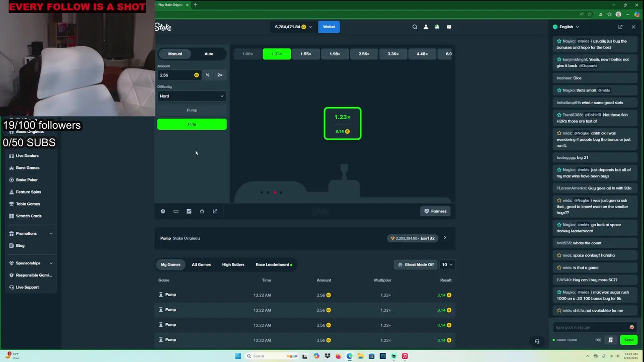Open live stats chart icon

click(x=189, y=211)
